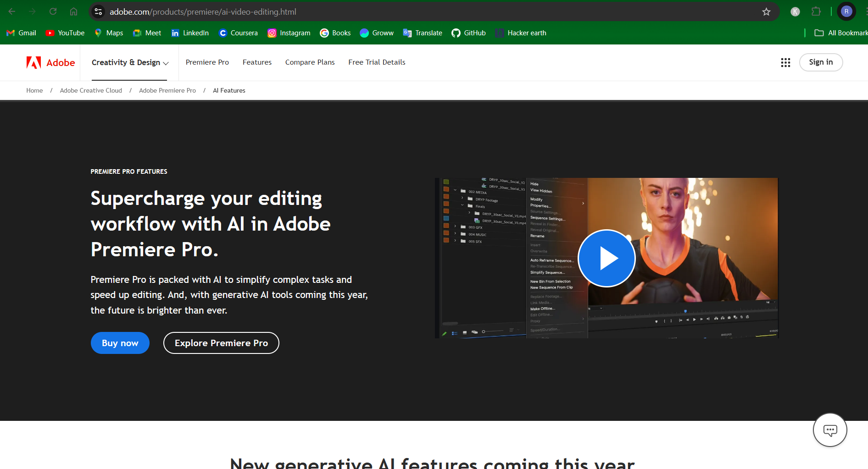Open Books bookmark
Screen dimensions: 868x469
pyautogui.click(x=335, y=33)
